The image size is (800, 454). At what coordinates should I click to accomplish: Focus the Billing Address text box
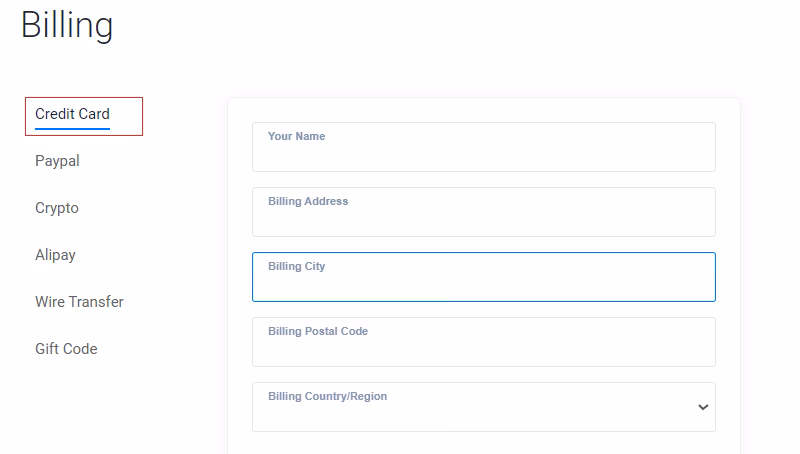pyautogui.click(x=483, y=220)
